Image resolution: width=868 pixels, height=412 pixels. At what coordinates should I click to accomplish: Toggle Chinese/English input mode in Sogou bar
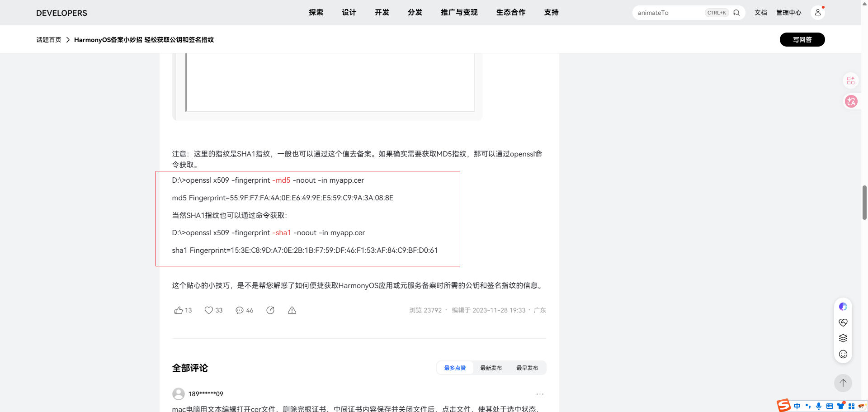(x=797, y=406)
